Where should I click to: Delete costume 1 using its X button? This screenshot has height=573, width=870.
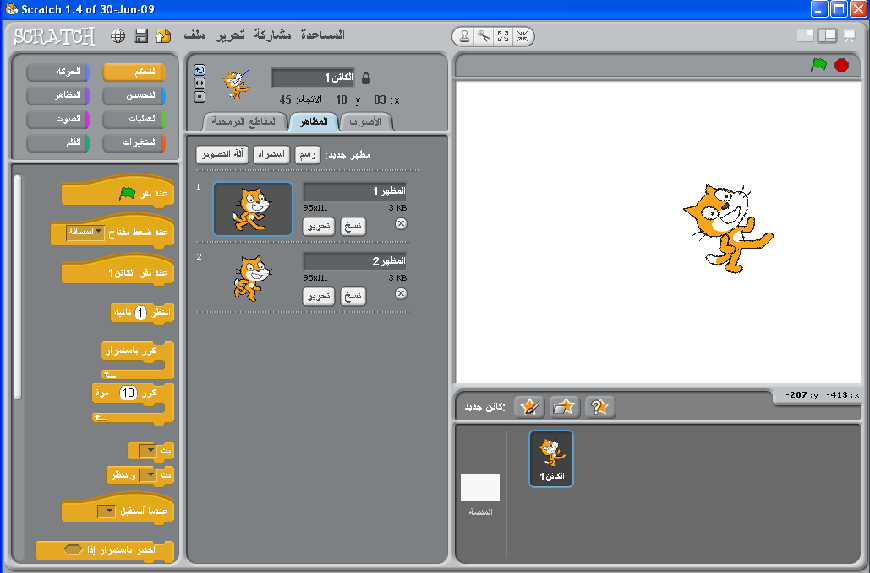click(x=401, y=223)
